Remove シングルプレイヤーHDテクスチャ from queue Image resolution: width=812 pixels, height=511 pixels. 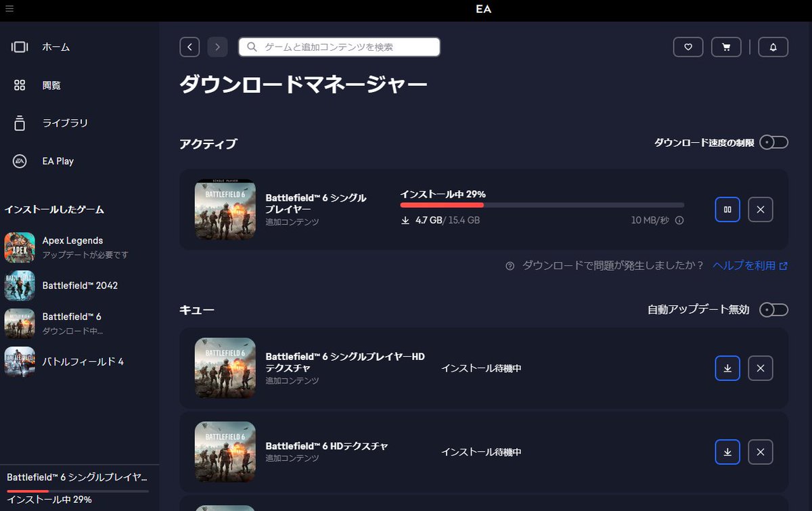click(x=761, y=368)
